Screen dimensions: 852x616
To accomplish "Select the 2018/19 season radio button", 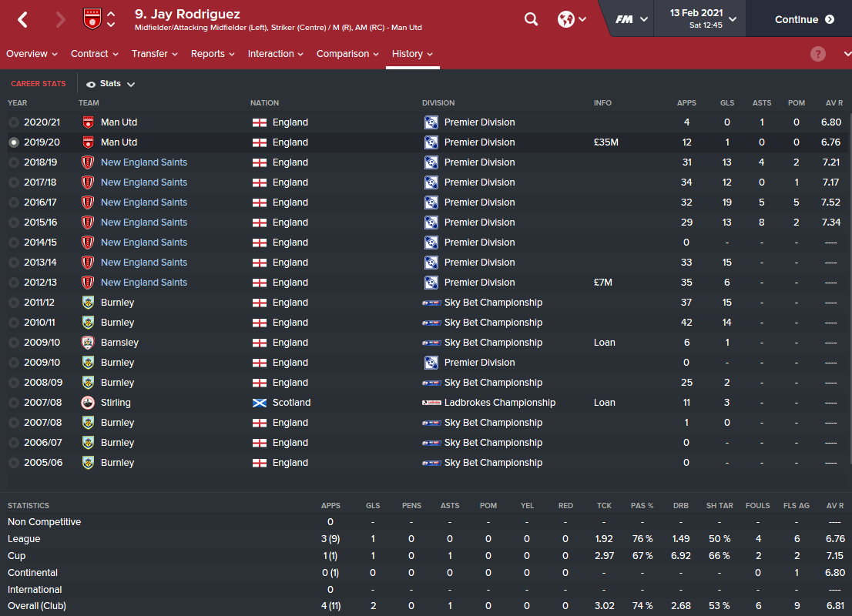I will [14, 162].
